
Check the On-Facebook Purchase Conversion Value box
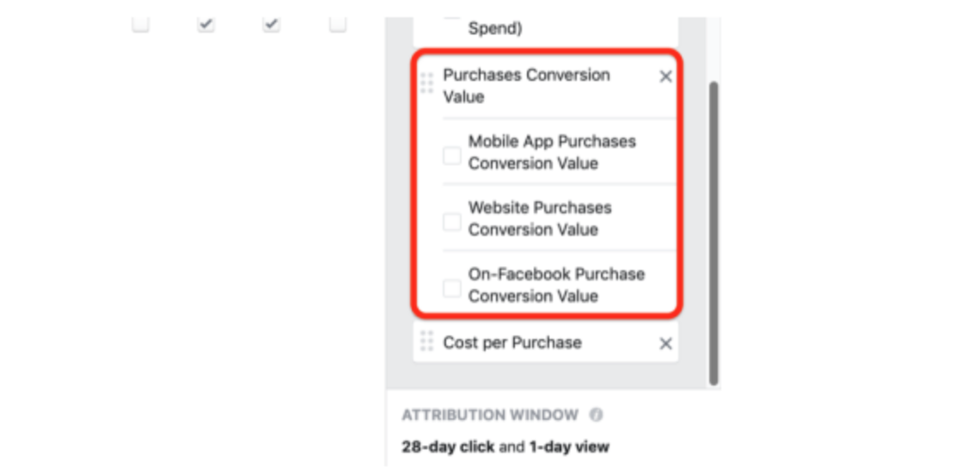pyautogui.click(x=452, y=288)
